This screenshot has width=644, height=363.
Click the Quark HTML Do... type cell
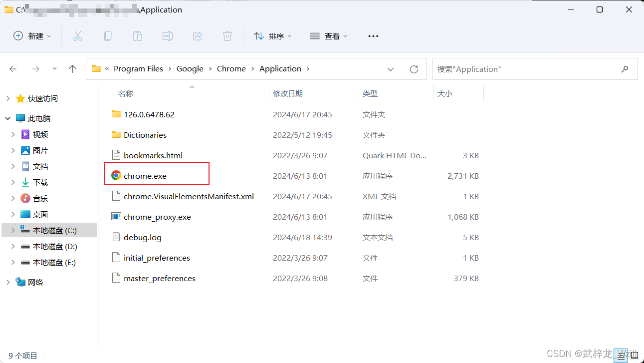395,155
